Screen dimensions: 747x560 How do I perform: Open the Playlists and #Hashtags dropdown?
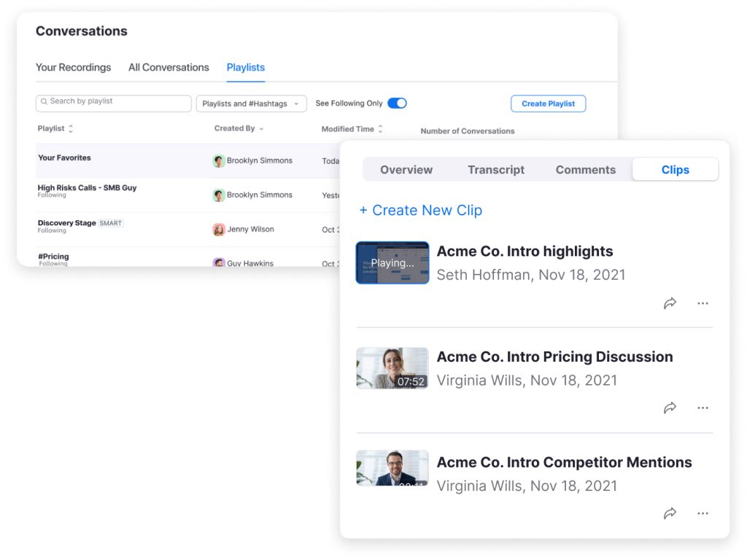pyautogui.click(x=251, y=104)
